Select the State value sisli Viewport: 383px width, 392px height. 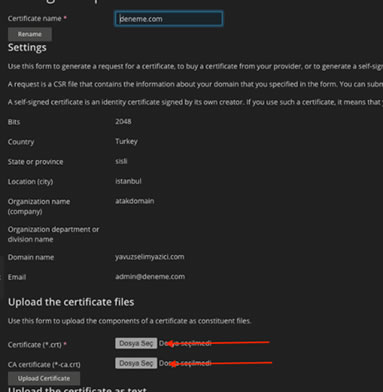click(x=121, y=161)
